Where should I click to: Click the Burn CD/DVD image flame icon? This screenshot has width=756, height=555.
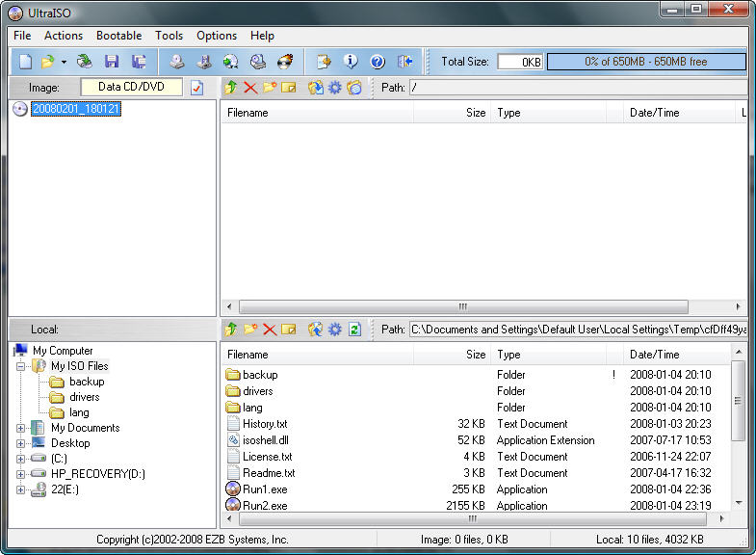point(285,62)
